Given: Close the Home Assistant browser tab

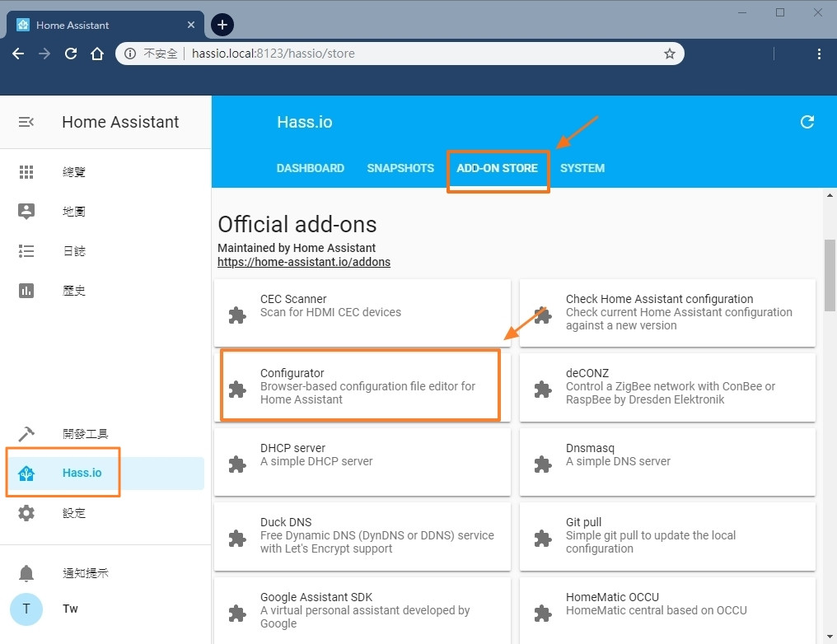Looking at the screenshot, I should tap(191, 25).
